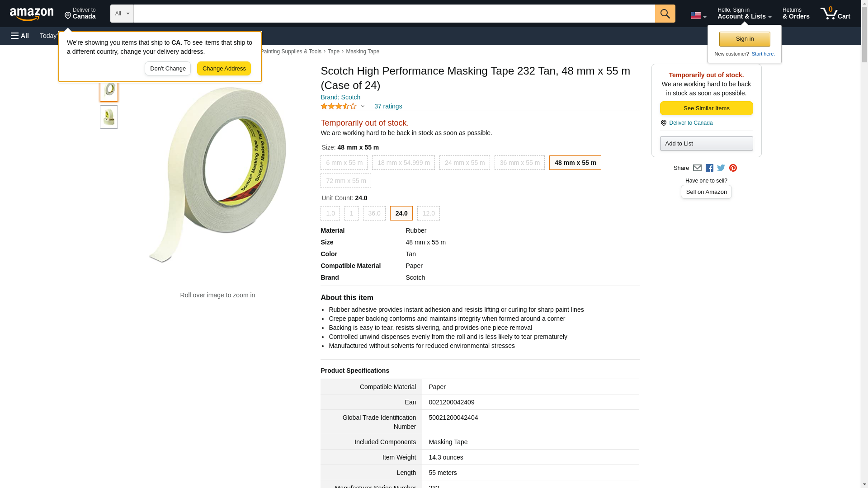Open the shopping cart icon
Image resolution: width=868 pixels, height=488 pixels.
[835, 14]
